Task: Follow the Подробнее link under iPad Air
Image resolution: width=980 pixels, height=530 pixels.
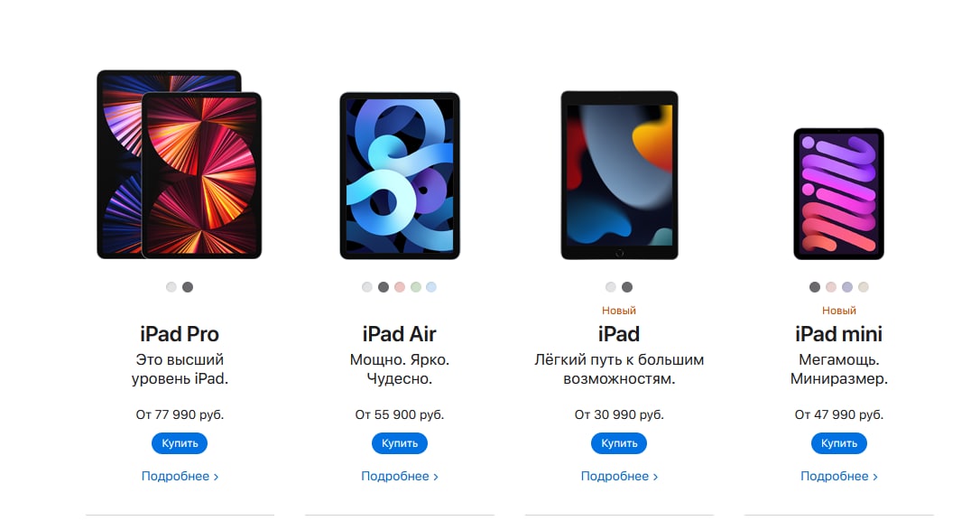Action: (400, 476)
